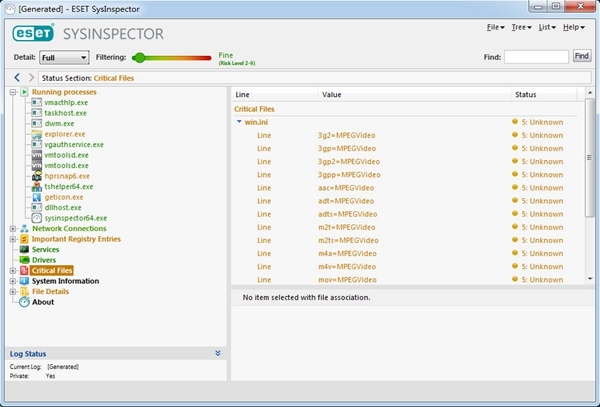Click inside the Find text field

point(536,57)
